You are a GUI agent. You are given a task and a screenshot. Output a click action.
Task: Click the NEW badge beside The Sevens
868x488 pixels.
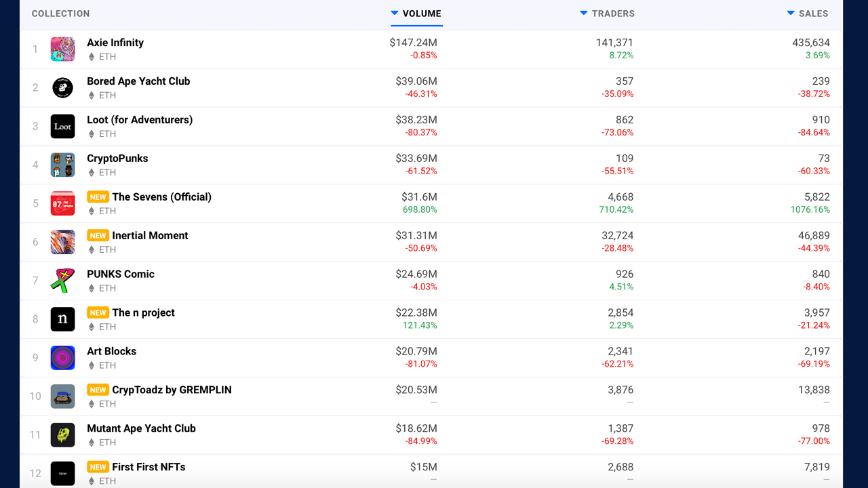98,197
